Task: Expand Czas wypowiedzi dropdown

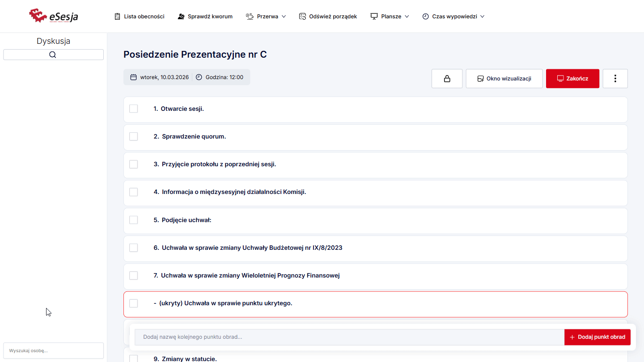Action: [x=453, y=17]
